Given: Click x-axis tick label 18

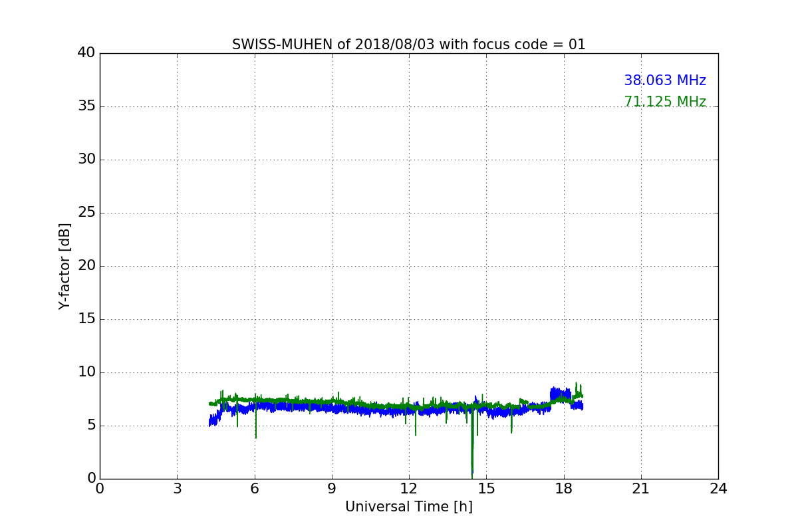Looking at the screenshot, I should [x=564, y=488].
